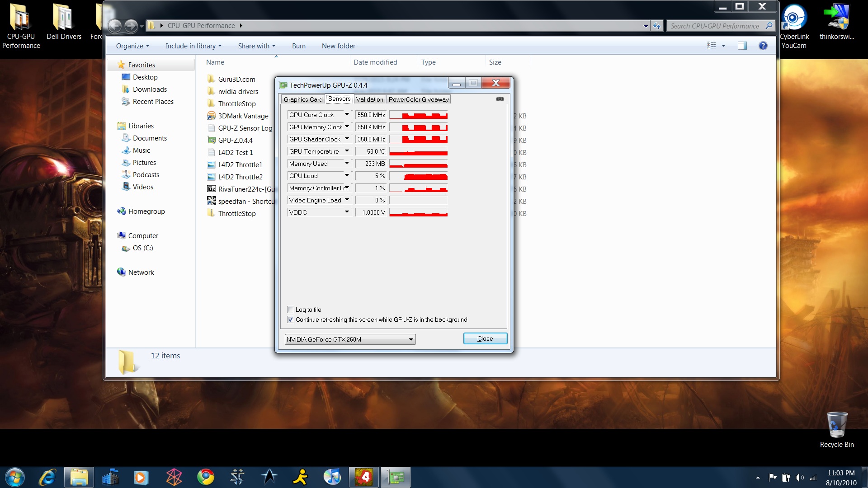Enable the Log to file checkbox

[x=291, y=310]
